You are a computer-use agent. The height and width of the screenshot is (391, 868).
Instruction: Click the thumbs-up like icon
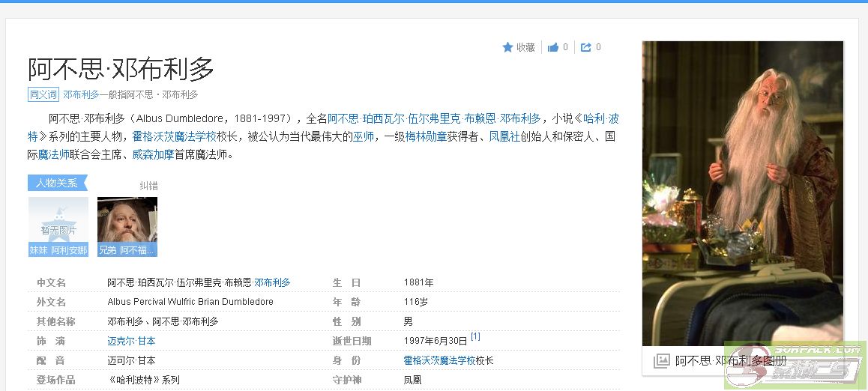click(553, 47)
